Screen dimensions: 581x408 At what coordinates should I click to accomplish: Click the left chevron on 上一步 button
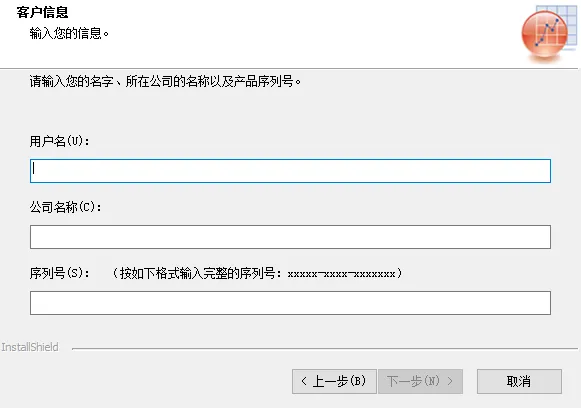tap(304, 381)
